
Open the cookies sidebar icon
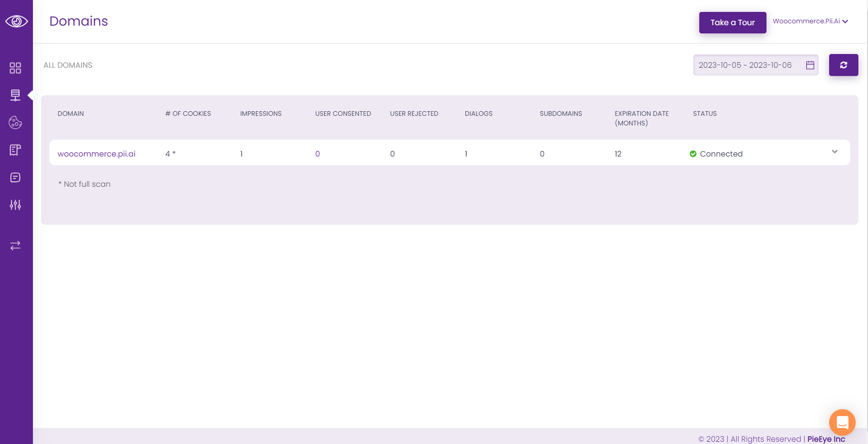16,122
